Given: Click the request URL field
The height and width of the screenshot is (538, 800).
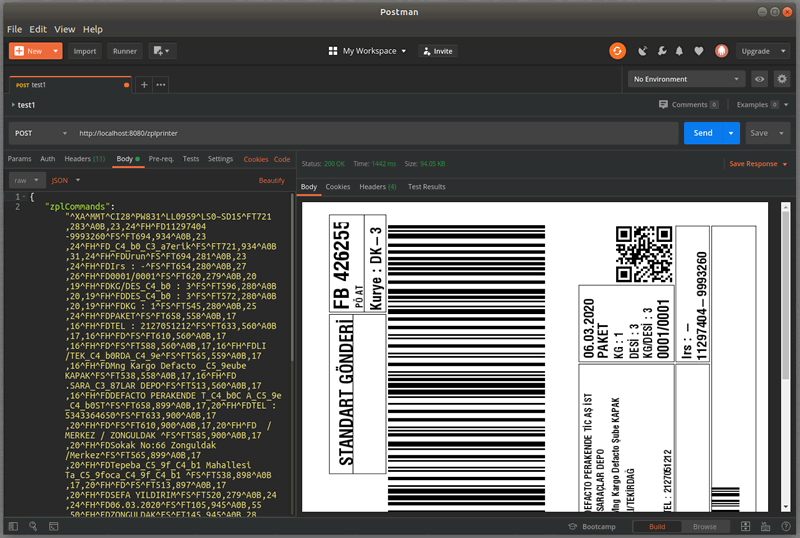Looking at the screenshot, I should point(375,133).
